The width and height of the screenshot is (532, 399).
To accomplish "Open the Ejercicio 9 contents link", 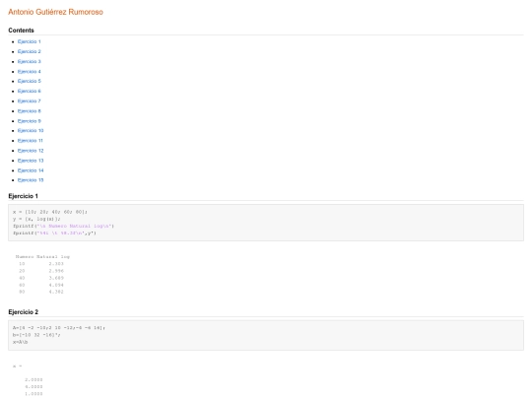I will (x=30, y=121).
